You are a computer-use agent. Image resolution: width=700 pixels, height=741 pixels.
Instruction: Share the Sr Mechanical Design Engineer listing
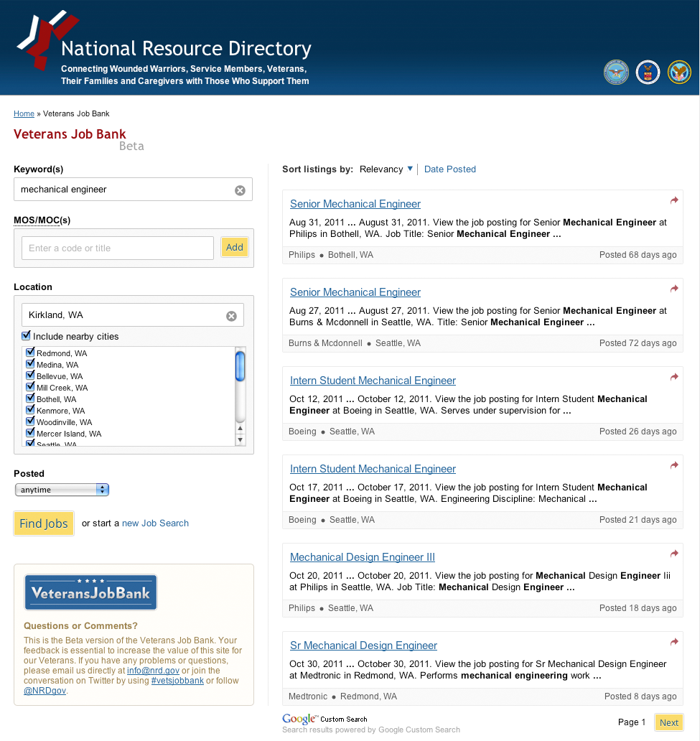click(674, 642)
